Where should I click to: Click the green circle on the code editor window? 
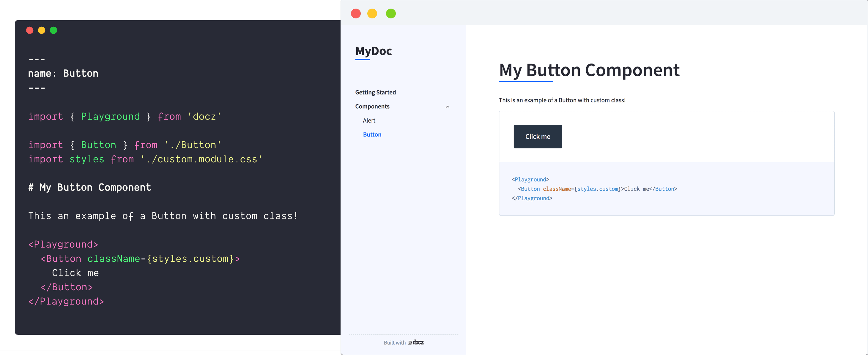53,30
